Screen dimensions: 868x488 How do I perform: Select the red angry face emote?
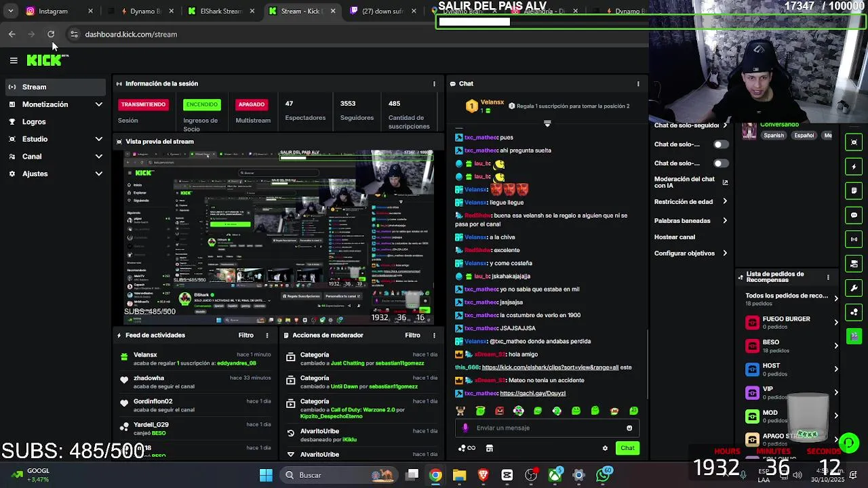point(500,411)
